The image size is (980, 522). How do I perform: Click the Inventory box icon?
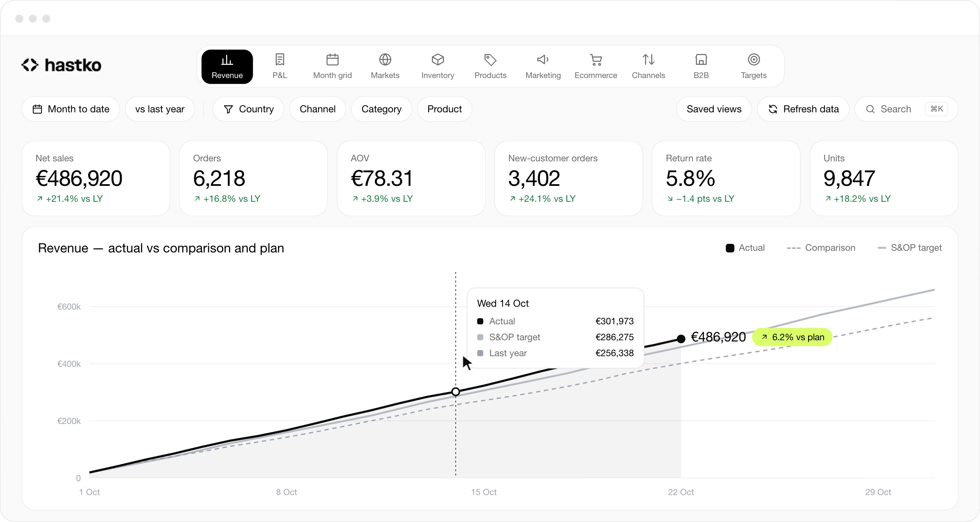(438, 60)
